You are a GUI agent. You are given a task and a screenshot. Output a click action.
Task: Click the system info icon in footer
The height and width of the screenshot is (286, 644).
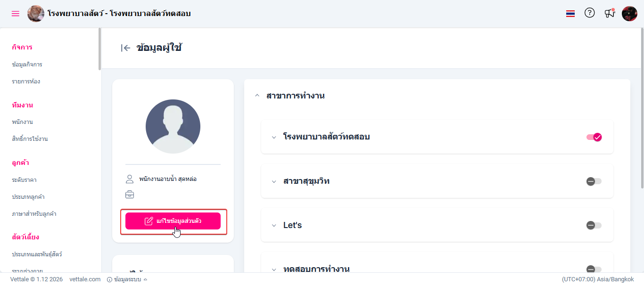click(109, 279)
